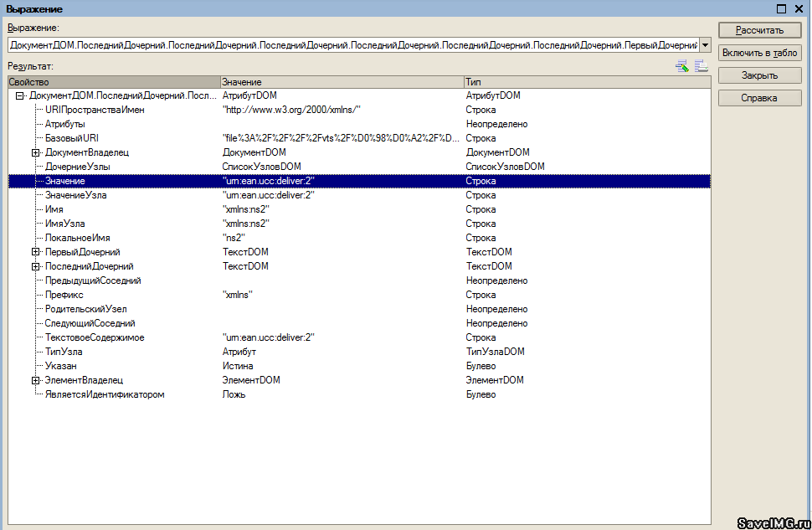This screenshot has width=812, height=530.
Task: Collapse the root ДокументDOM tree node
Action: [x=20, y=96]
